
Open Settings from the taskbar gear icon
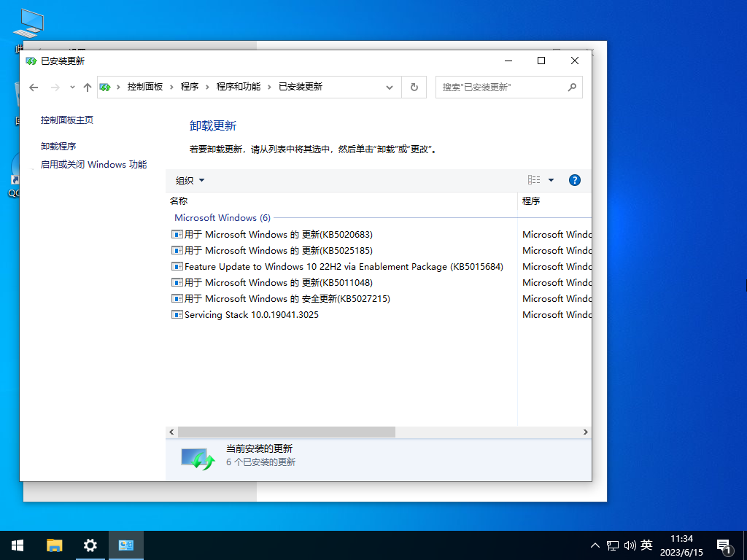pos(90,545)
